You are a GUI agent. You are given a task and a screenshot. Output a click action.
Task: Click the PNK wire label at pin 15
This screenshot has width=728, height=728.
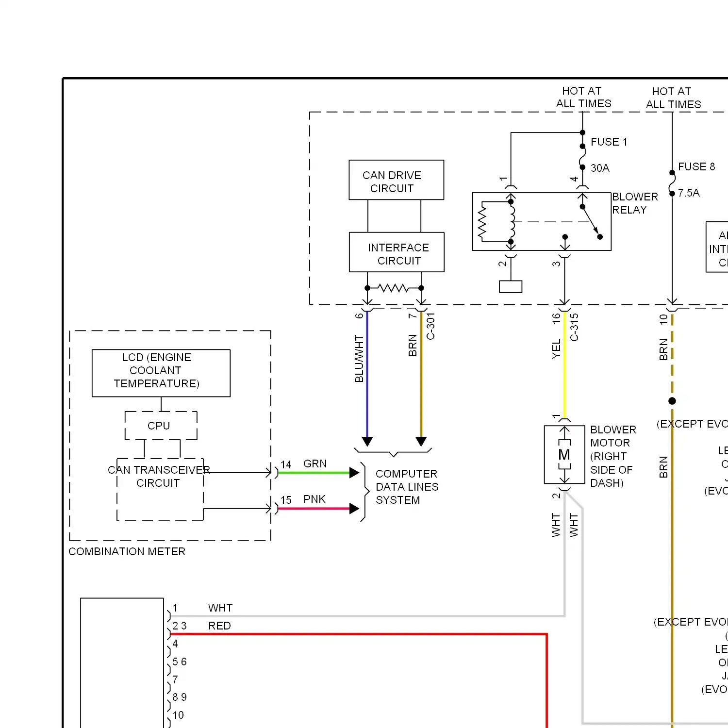[x=314, y=499]
